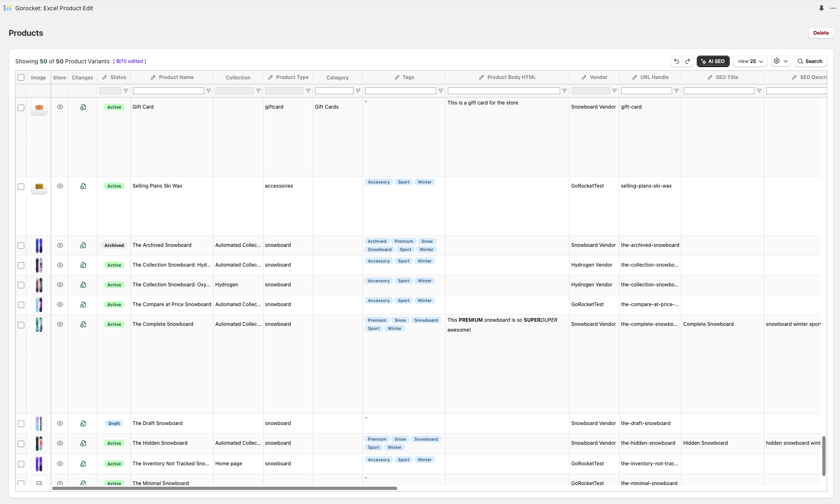840x504 pixels.
Task: Click the Collection filter funnel icon
Action: (258, 91)
